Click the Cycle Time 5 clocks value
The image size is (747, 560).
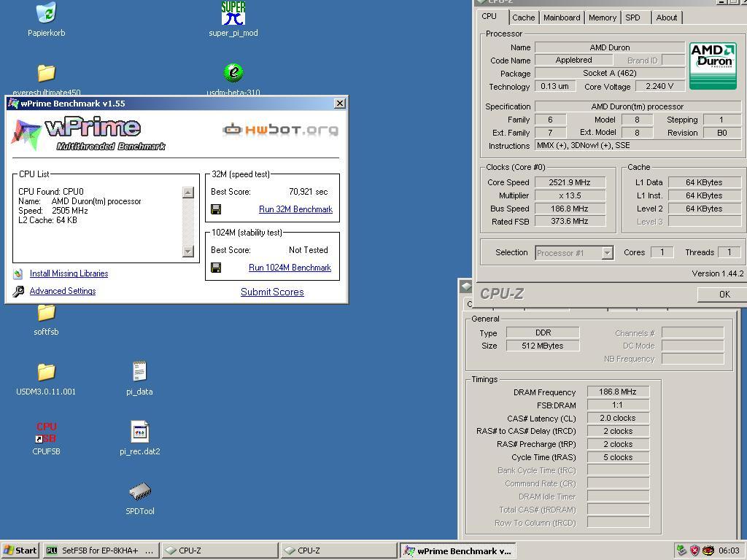pyautogui.click(x=618, y=457)
